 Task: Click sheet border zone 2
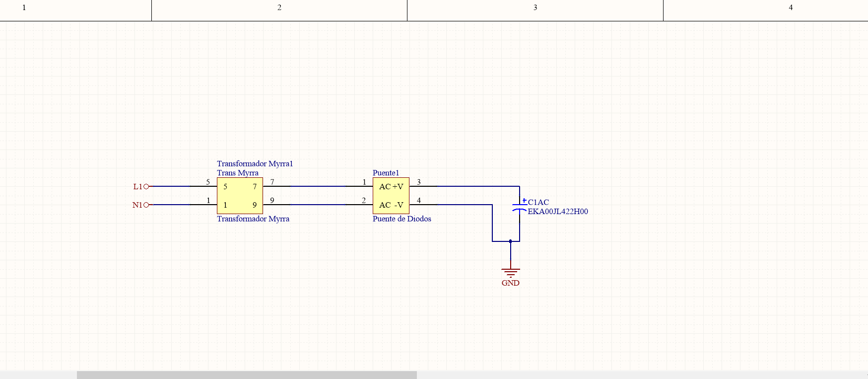(x=279, y=8)
